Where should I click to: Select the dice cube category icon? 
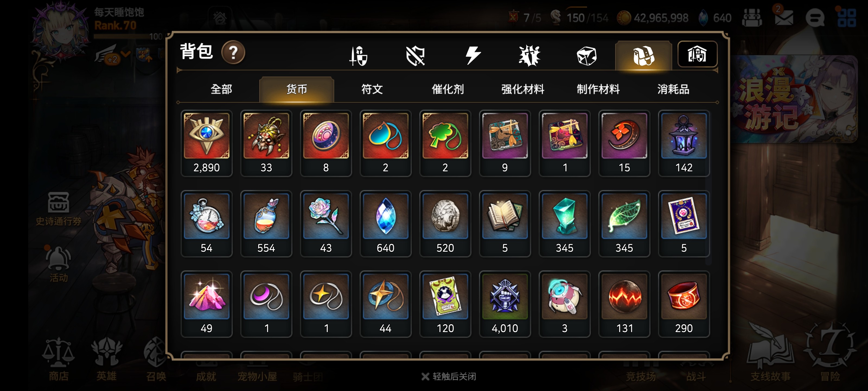tap(586, 56)
